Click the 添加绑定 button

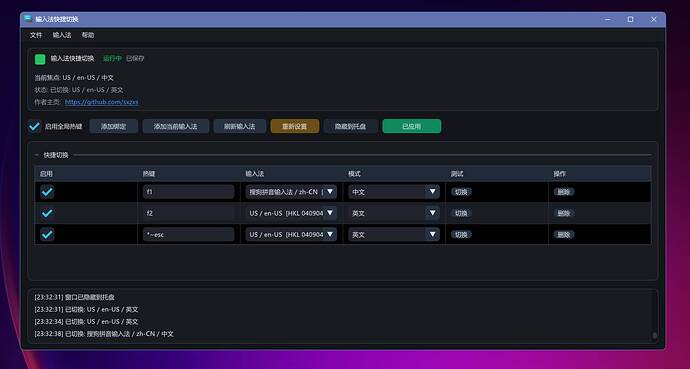click(x=114, y=126)
